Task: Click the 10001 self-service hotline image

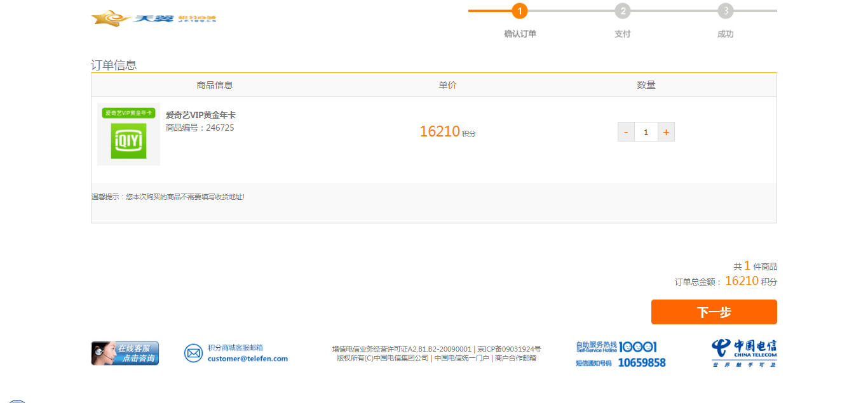Action: coord(616,347)
